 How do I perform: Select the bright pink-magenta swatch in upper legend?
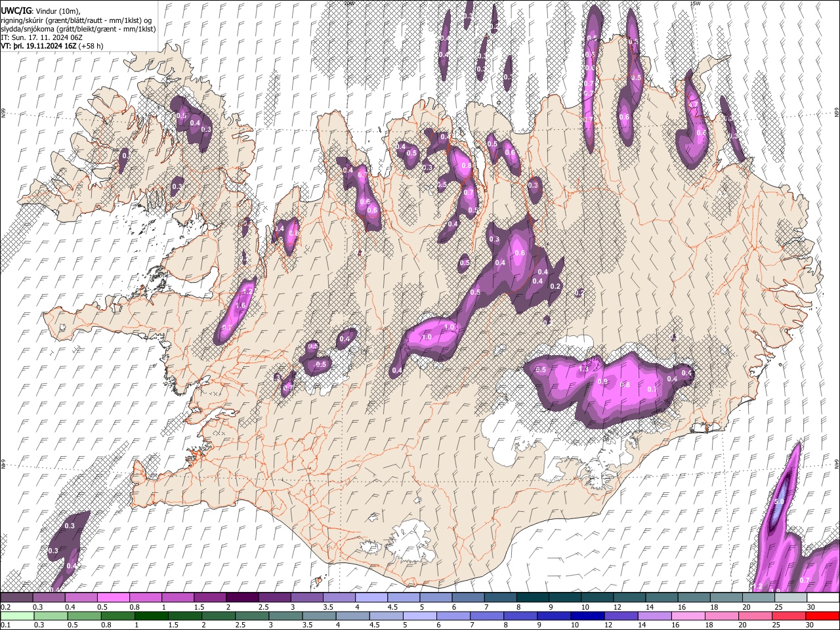click(x=113, y=597)
